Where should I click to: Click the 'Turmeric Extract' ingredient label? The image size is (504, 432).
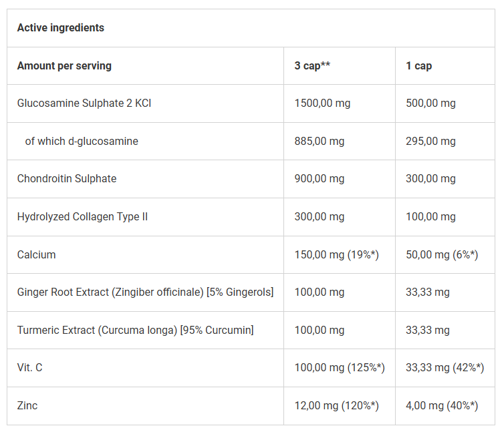[x=135, y=330]
